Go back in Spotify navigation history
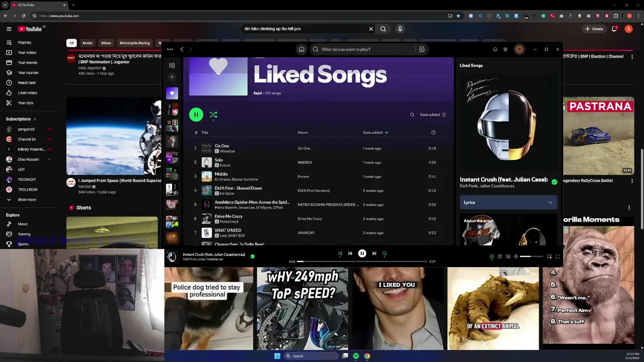Screen dimensions: 644x362 click(182, 49)
